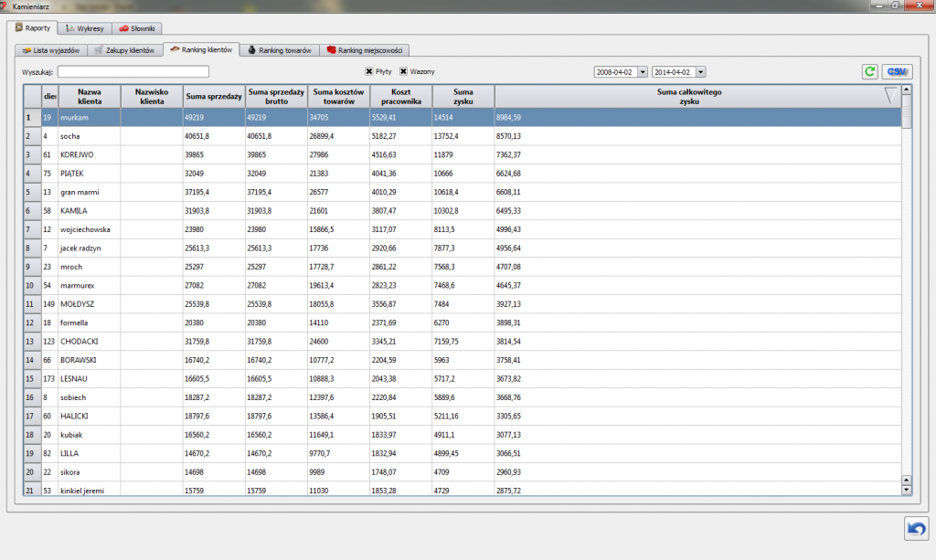Click total profit value 8984,59

508,118
